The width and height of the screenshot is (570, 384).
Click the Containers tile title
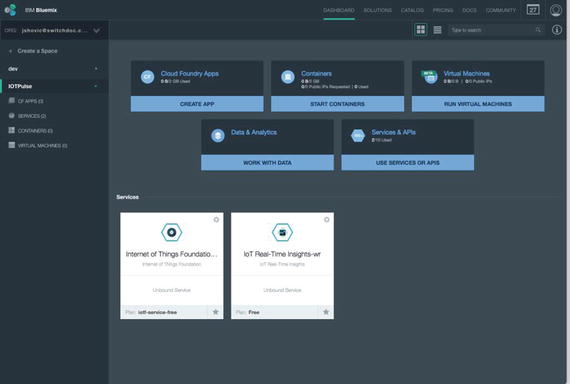316,73
